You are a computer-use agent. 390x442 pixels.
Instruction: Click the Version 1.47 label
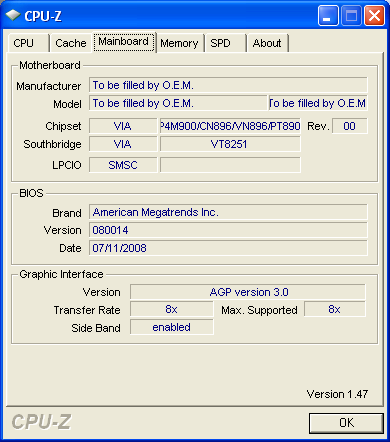[337, 394]
